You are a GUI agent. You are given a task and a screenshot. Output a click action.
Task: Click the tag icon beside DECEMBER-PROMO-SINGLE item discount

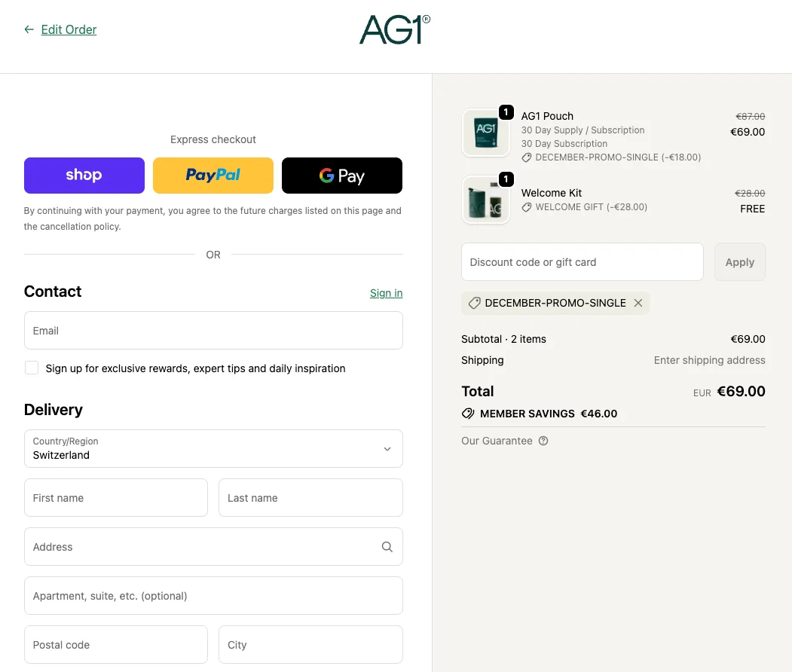(x=526, y=157)
